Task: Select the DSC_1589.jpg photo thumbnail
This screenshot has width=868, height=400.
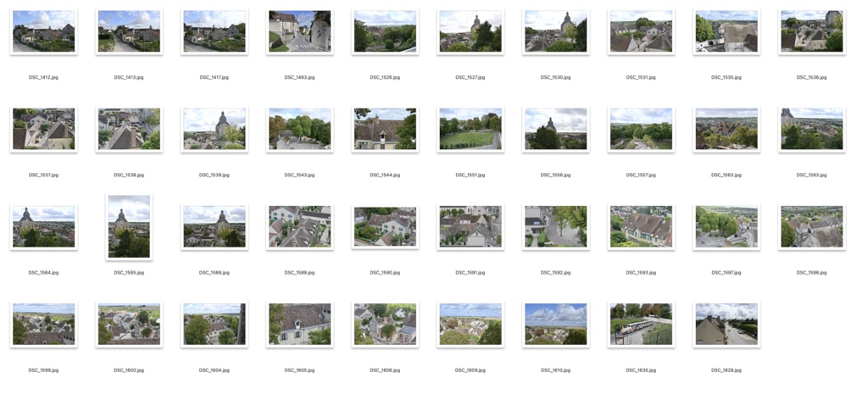Action: click(299, 227)
